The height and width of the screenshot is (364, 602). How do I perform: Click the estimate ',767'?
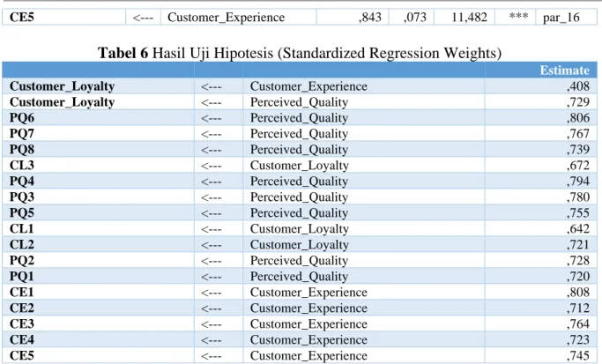point(578,134)
